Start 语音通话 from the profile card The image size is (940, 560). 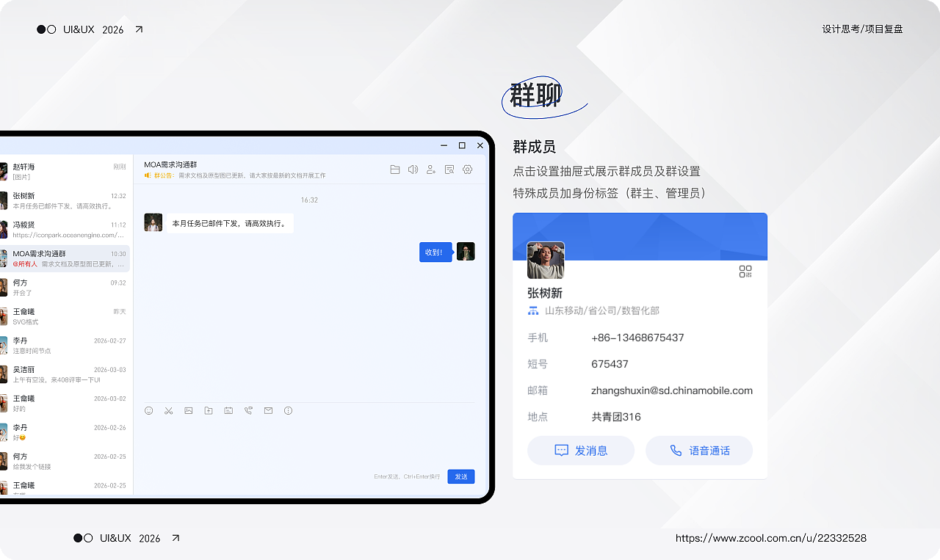698,450
